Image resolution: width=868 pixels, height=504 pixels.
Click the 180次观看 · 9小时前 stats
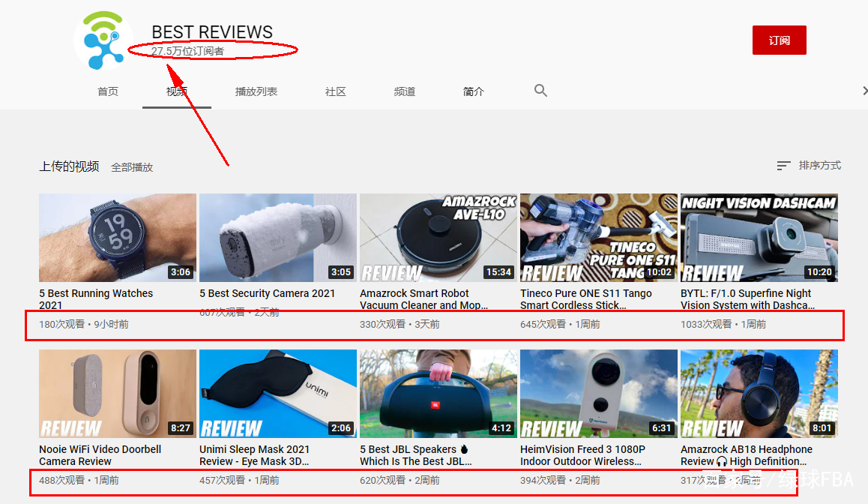point(84,324)
